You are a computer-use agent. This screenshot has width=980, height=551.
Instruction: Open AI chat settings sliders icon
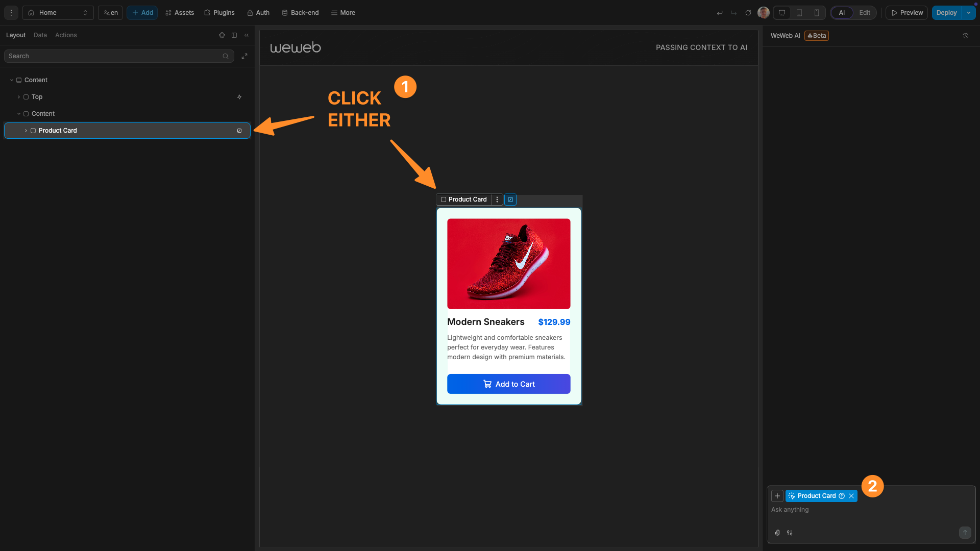[x=790, y=533]
